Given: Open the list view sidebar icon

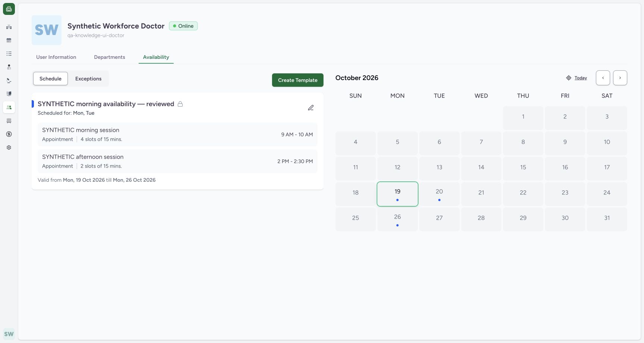Looking at the screenshot, I should click(x=9, y=54).
